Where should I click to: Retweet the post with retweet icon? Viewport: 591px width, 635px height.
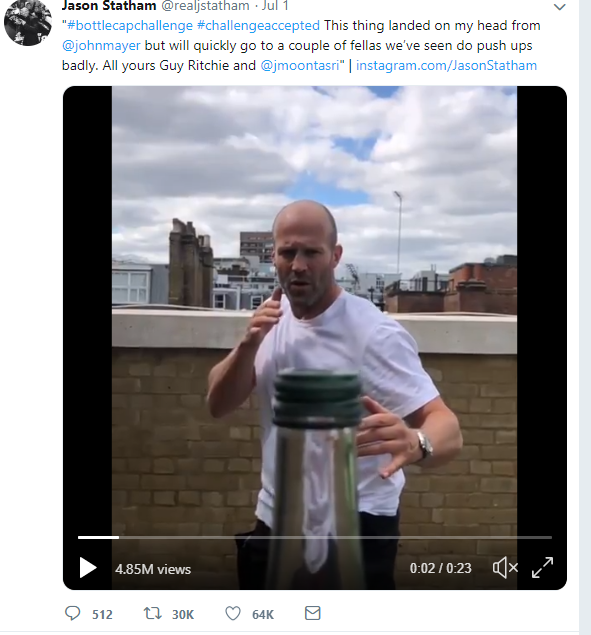(153, 613)
